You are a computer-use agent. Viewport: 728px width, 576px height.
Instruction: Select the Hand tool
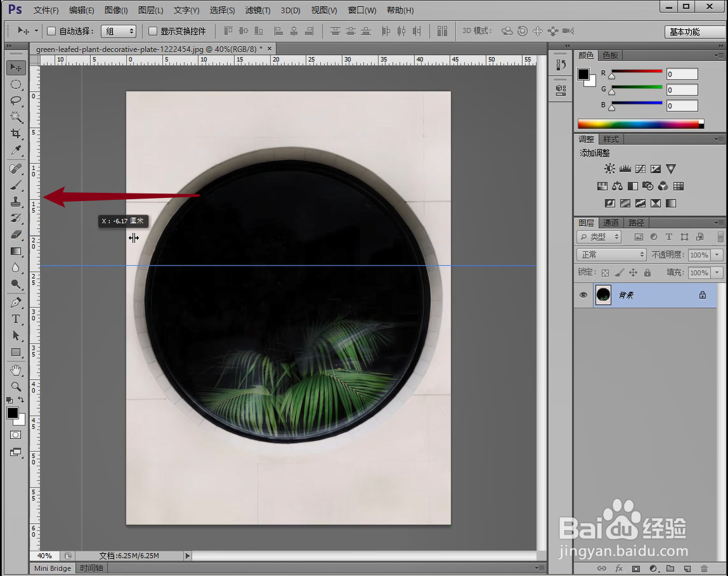click(16, 370)
